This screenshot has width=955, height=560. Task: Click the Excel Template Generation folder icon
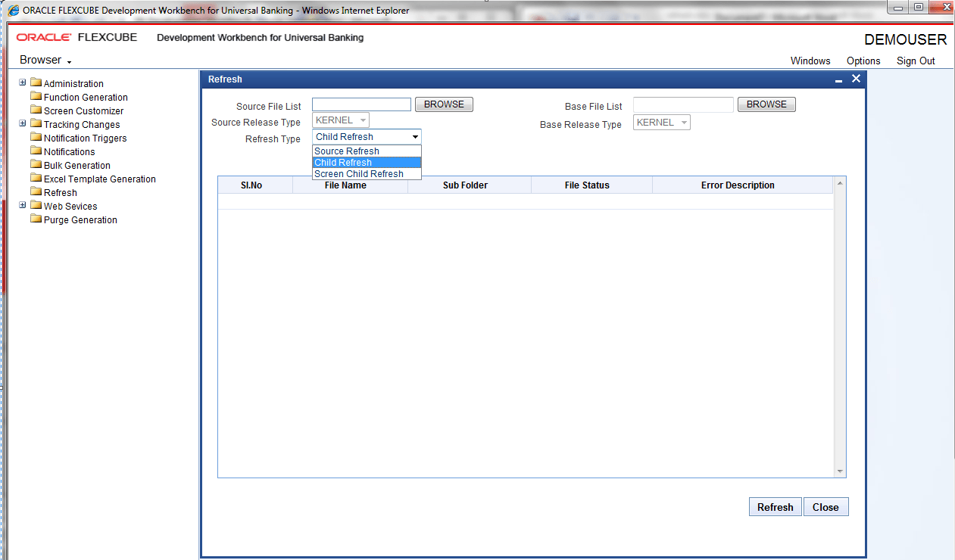pyautogui.click(x=36, y=179)
